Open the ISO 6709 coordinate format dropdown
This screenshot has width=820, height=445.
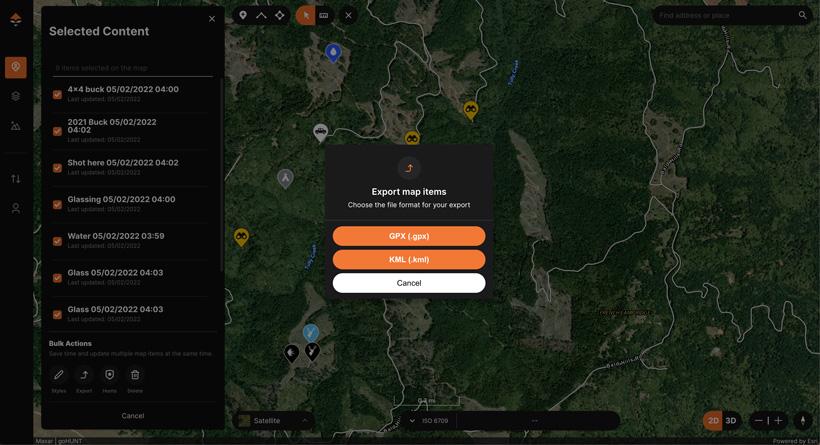click(429, 420)
